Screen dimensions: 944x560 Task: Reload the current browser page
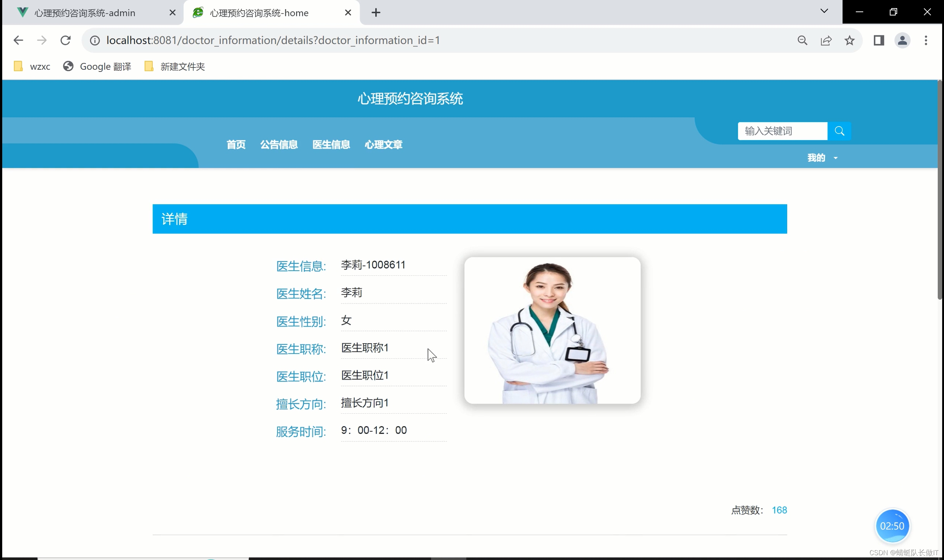coord(66,41)
